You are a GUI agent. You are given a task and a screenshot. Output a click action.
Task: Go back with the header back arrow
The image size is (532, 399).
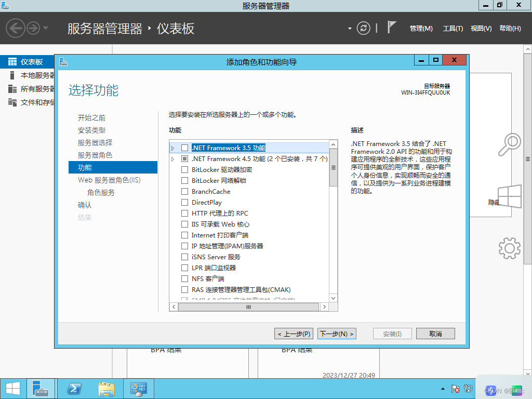coord(16,28)
